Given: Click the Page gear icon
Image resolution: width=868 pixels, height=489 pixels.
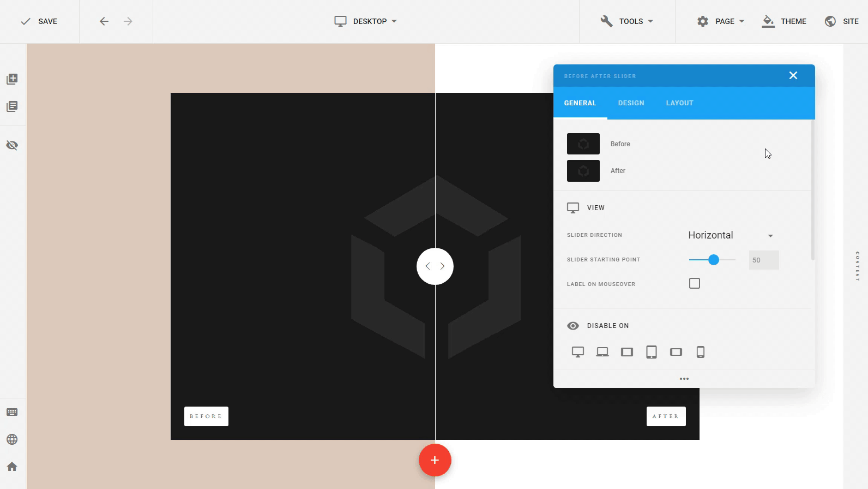Looking at the screenshot, I should (703, 21).
